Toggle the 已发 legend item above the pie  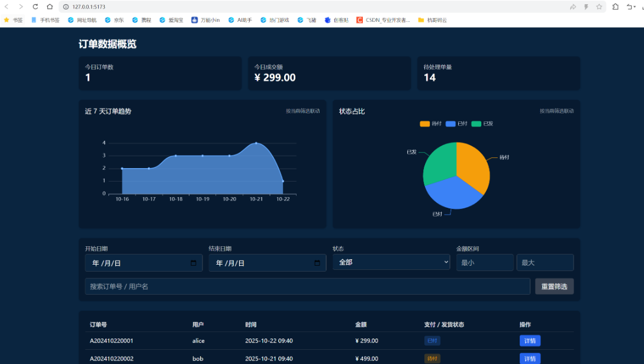coord(482,124)
